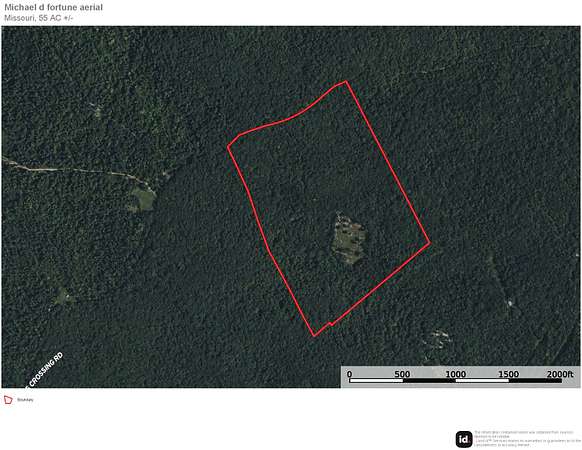Click the disclaimer text beside id logo

point(527,438)
